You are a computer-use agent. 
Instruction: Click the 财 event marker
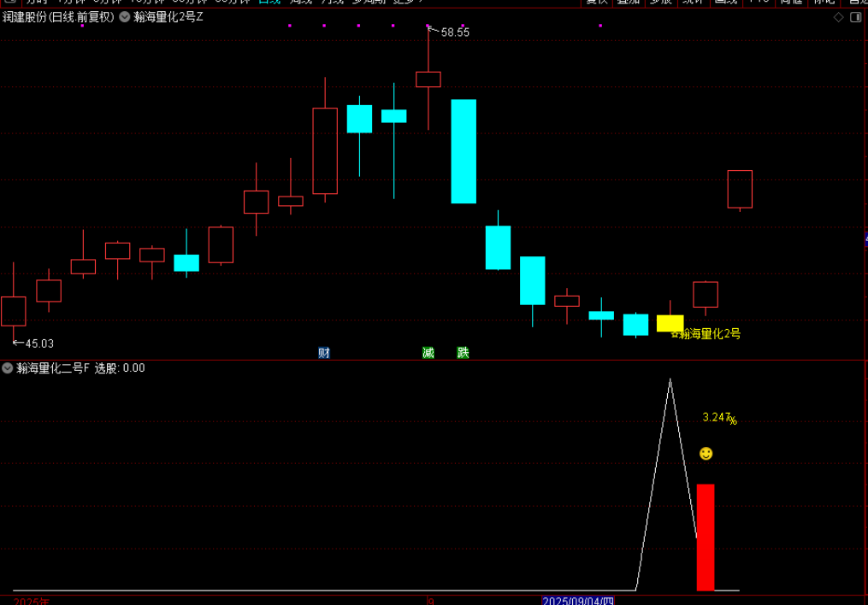(x=324, y=352)
